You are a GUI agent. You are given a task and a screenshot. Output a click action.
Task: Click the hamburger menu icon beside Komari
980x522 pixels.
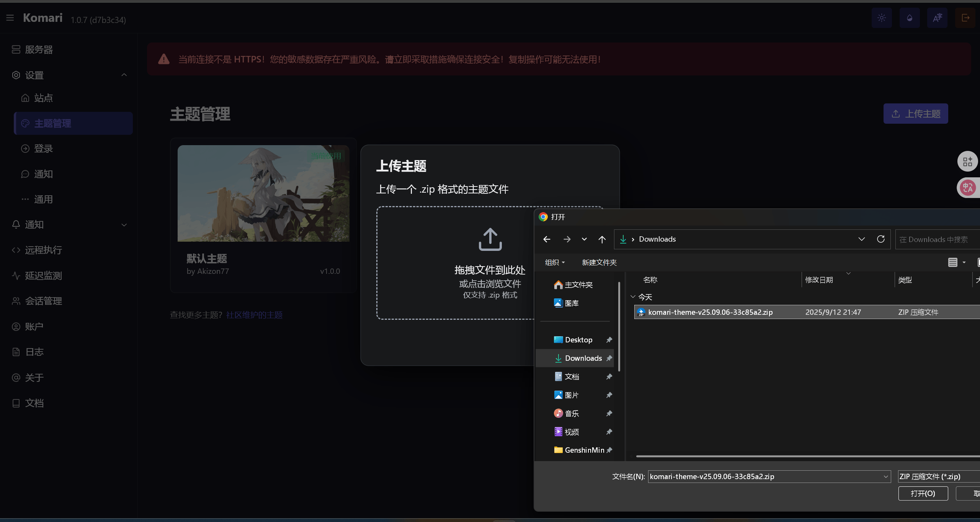pyautogui.click(x=10, y=18)
